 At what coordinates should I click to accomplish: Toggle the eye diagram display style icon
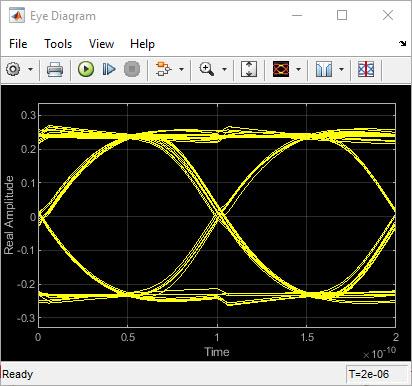(x=281, y=69)
